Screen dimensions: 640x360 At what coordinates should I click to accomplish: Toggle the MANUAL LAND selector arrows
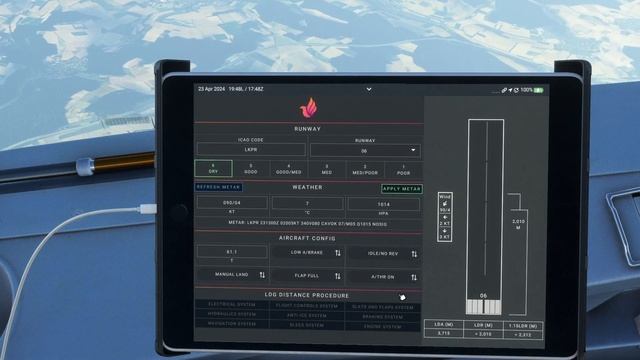(262, 275)
